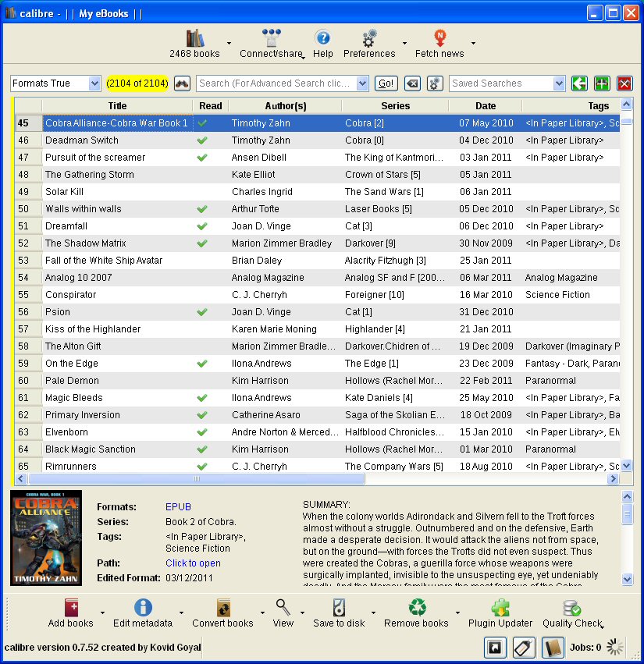Screen dimensions: 644x664
Task: Sort by the Date column header
Action: tap(486, 106)
